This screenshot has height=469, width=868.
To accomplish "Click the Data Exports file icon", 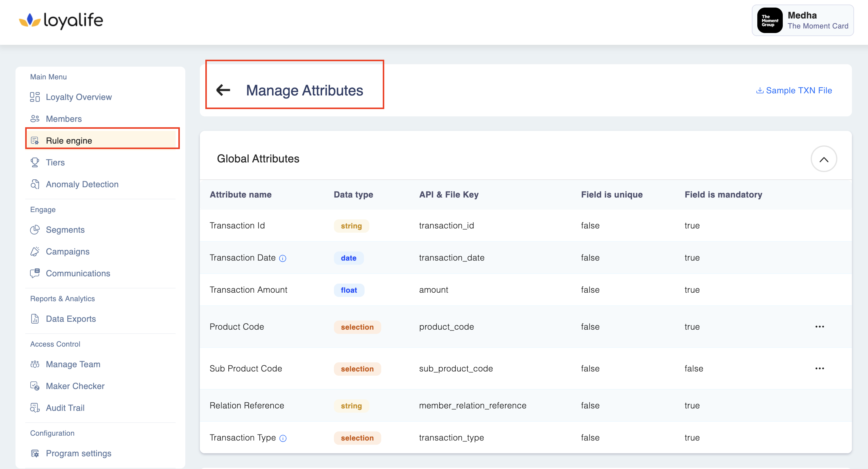I will 35,319.
